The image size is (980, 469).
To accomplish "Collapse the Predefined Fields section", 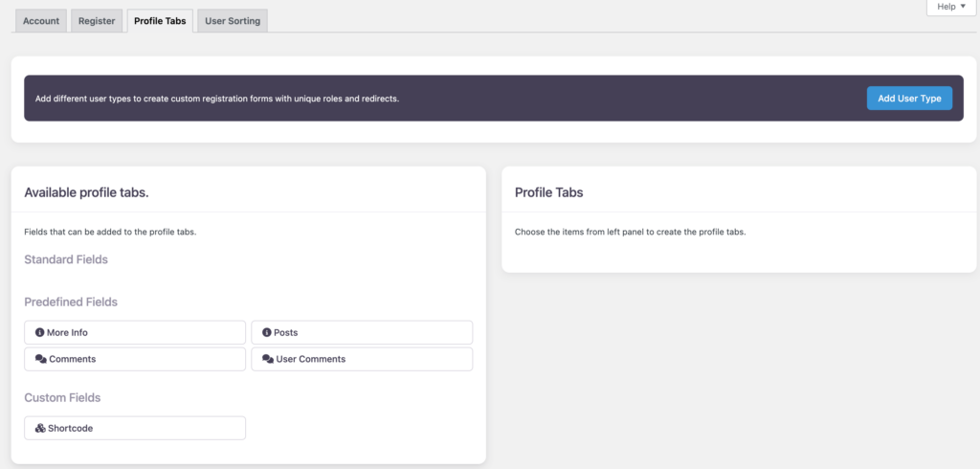I will [71, 302].
